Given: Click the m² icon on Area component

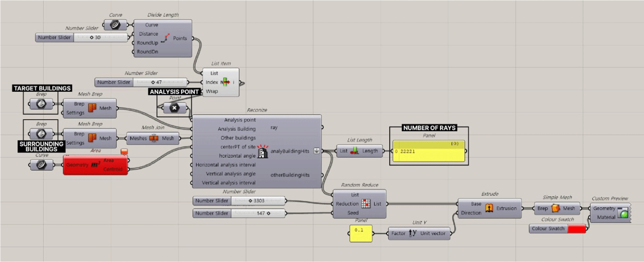Looking at the screenshot, I should pyautogui.click(x=95, y=165).
